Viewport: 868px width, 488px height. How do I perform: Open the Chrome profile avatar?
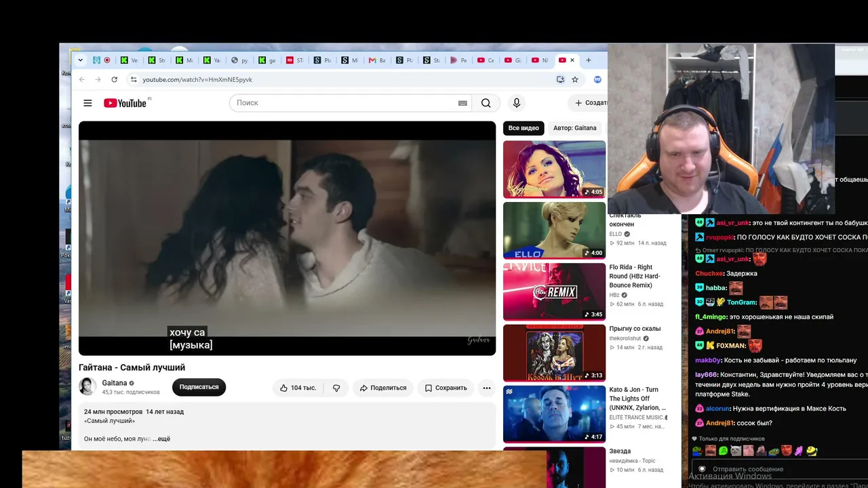click(x=597, y=79)
